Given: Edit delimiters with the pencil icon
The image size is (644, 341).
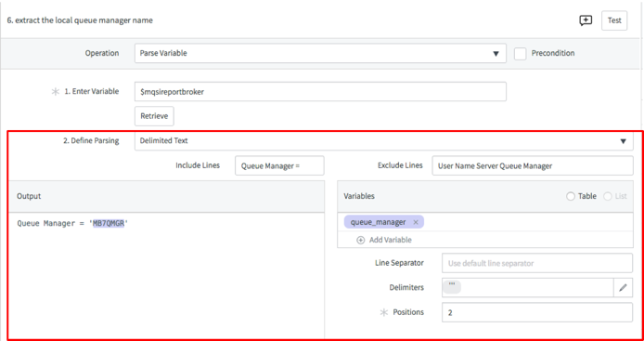Looking at the screenshot, I should coord(623,287).
